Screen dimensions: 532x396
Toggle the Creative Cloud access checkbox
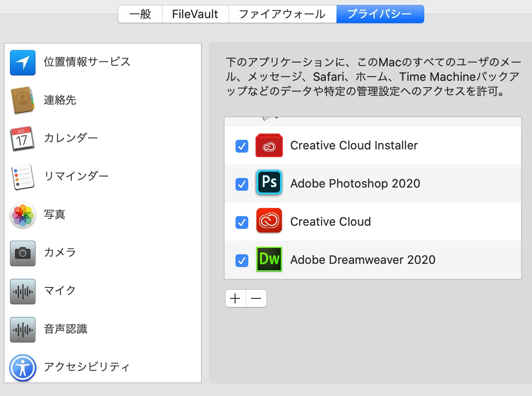(x=242, y=223)
